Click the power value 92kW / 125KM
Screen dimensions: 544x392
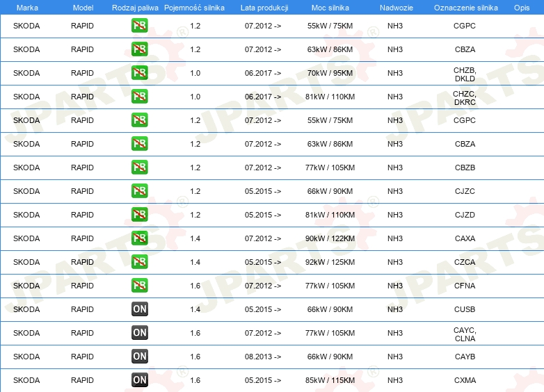point(330,261)
